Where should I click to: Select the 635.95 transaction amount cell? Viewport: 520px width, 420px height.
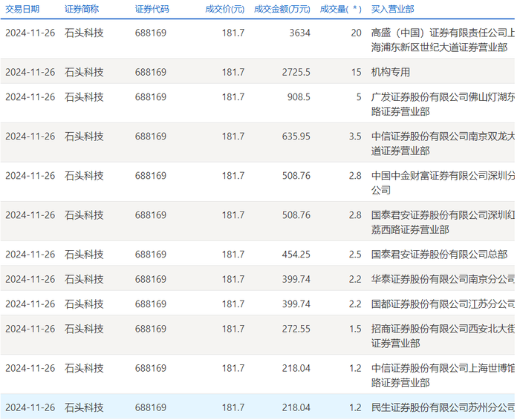pos(296,137)
